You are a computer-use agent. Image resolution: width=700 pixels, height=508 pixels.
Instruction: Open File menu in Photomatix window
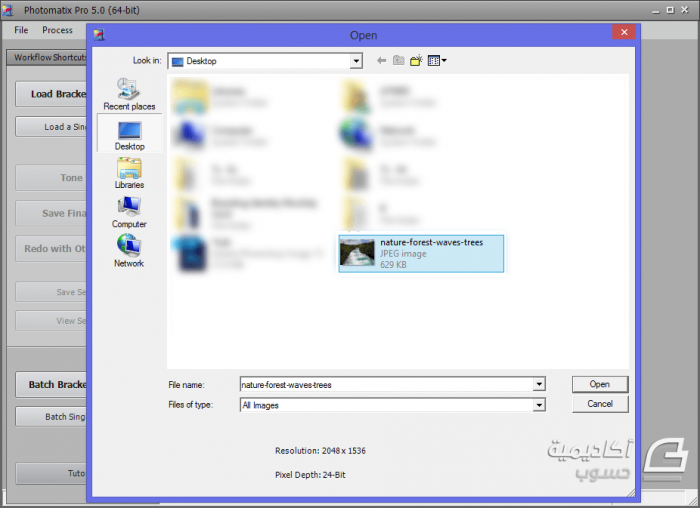(21, 30)
